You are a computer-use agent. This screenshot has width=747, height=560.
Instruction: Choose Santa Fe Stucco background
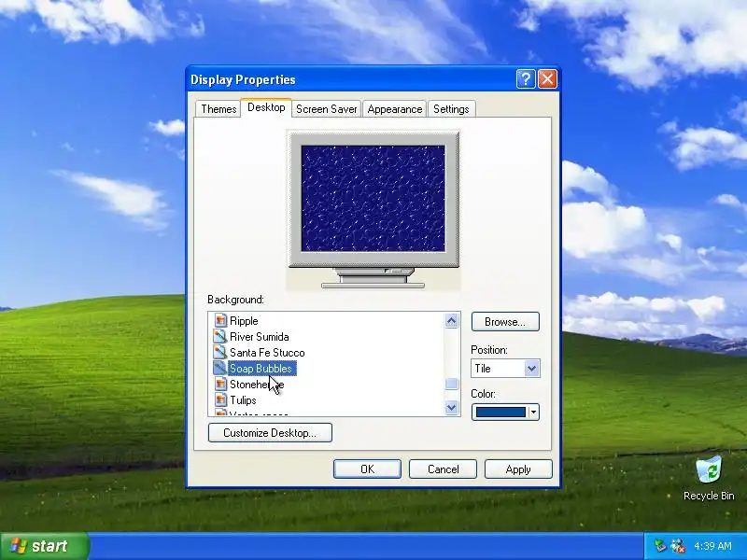point(267,353)
